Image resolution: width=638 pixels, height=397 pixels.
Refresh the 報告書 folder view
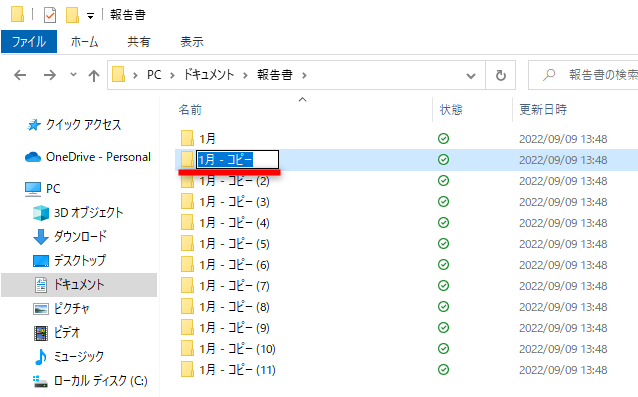click(x=500, y=75)
